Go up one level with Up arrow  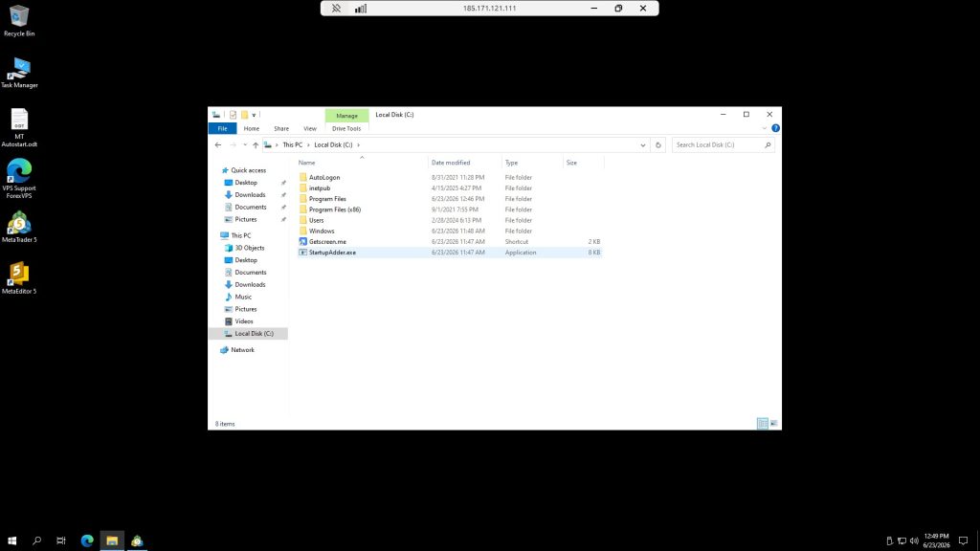tap(255, 145)
